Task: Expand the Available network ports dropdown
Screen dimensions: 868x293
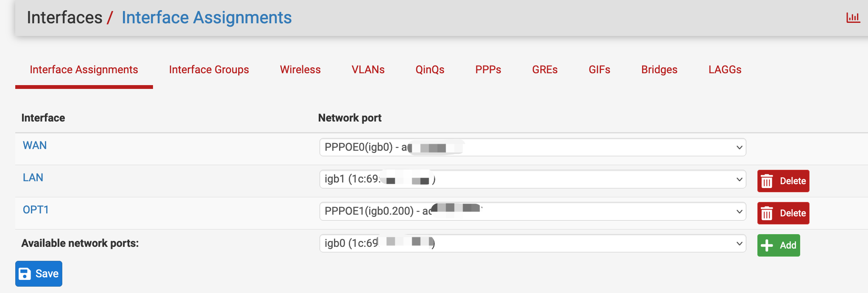Action: click(x=532, y=243)
